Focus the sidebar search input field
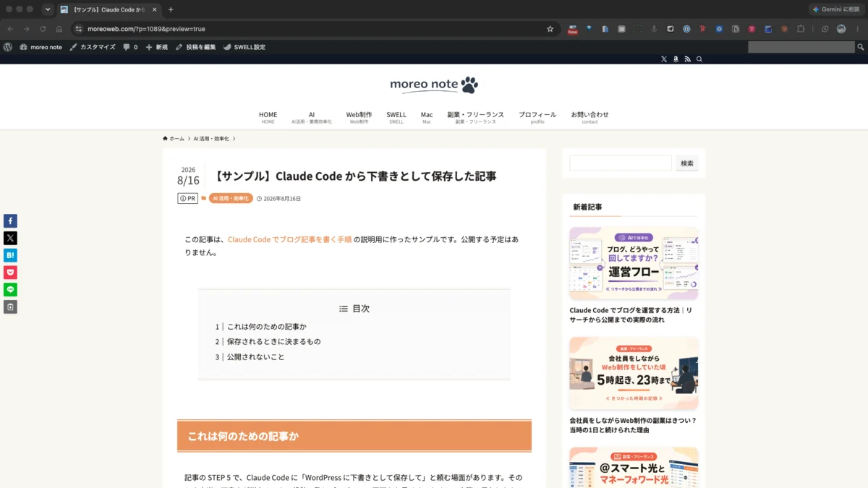 621,163
